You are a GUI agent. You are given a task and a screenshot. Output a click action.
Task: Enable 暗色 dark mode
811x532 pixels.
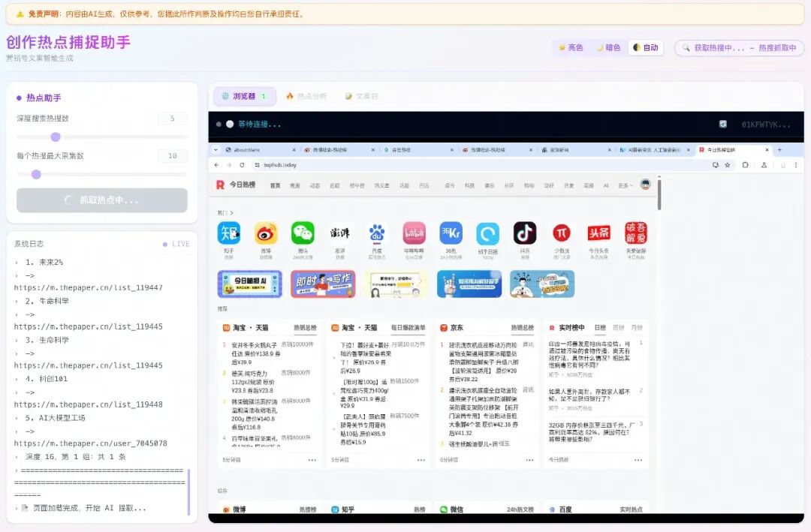click(x=611, y=47)
